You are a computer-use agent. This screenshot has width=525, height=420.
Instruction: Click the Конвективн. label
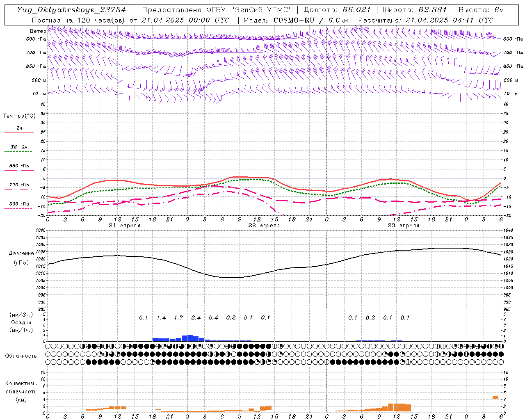point(21,383)
